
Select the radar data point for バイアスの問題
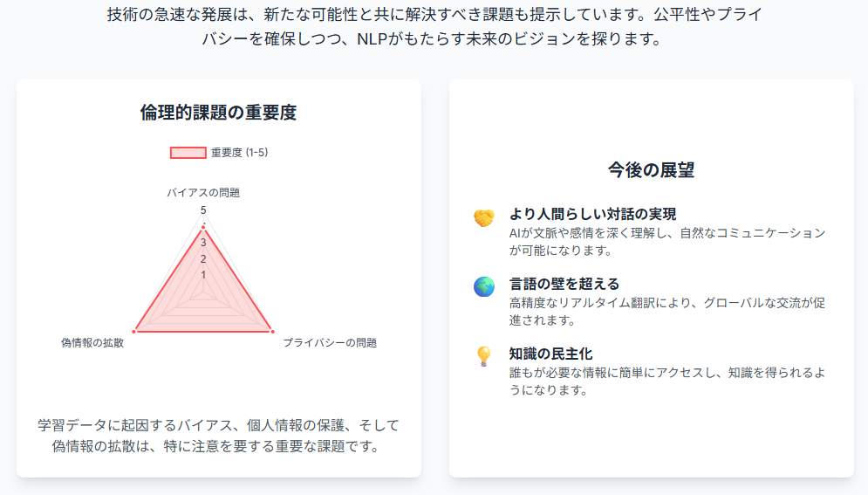point(203,228)
